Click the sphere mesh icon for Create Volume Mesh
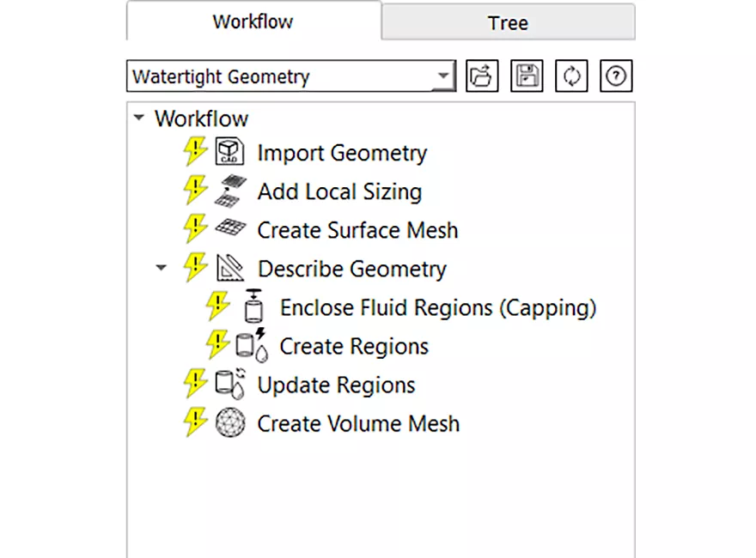The height and width of the screenshot is (558, 756). [230, 422]
